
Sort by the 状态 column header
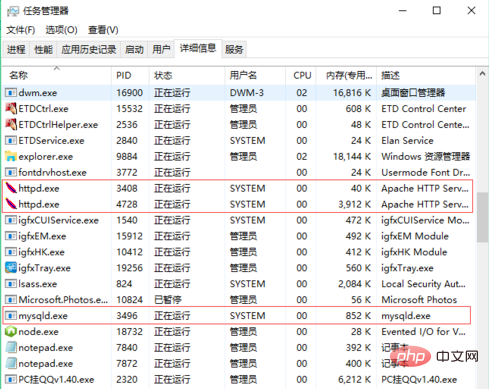pos(187,76)
